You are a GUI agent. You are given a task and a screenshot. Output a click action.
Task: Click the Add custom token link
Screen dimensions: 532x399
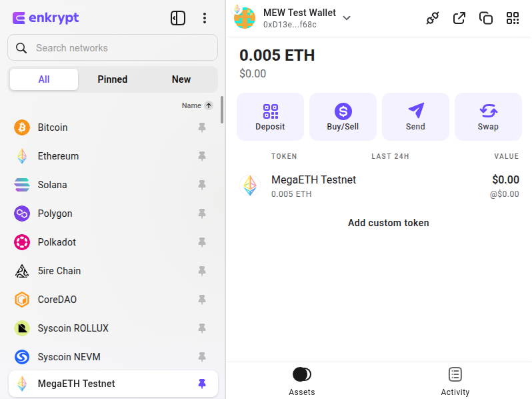tap(389, 223)
